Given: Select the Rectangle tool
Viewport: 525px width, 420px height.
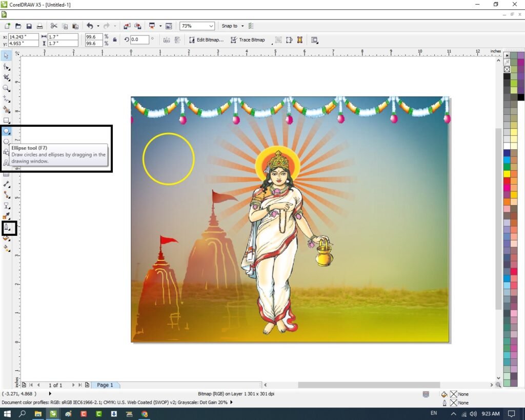Looking at the screenshot, I should [x=6, y=120].
